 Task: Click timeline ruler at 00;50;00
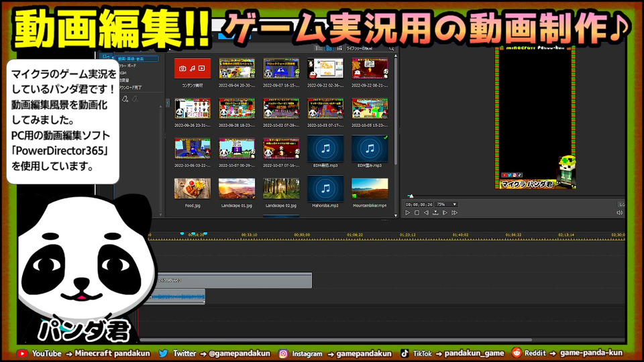pos(302,235)
